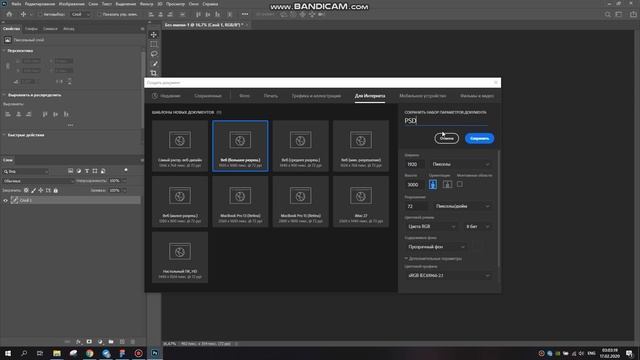Collapse the Перспектива section
The image size is (640, 360).
pyautogui.click(x=4, y=51)
